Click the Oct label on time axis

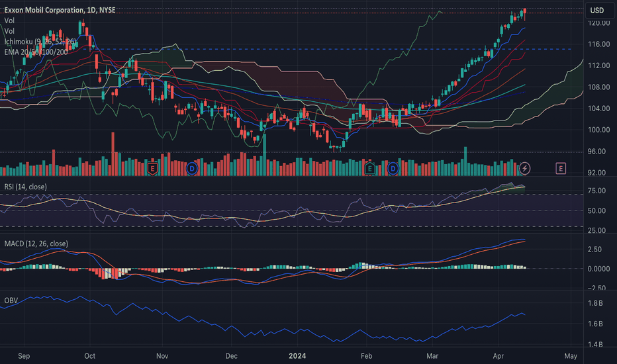click(90, 356)
